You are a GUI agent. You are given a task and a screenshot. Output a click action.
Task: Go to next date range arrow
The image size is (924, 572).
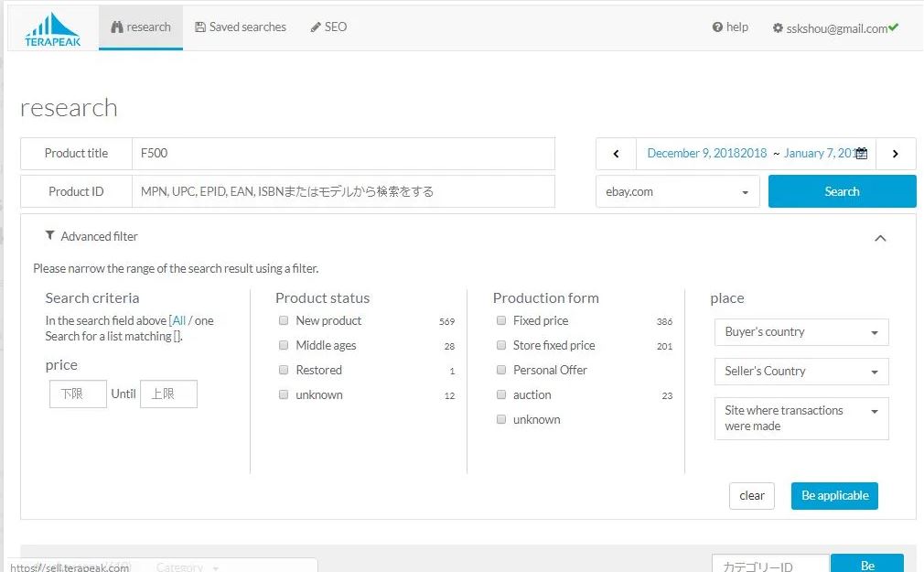[x=895, y=154]
